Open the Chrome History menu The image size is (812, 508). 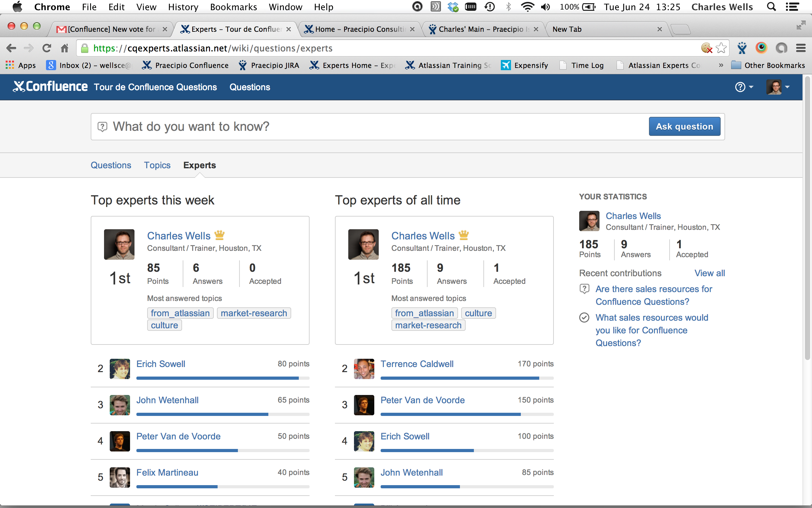[183, 7]
